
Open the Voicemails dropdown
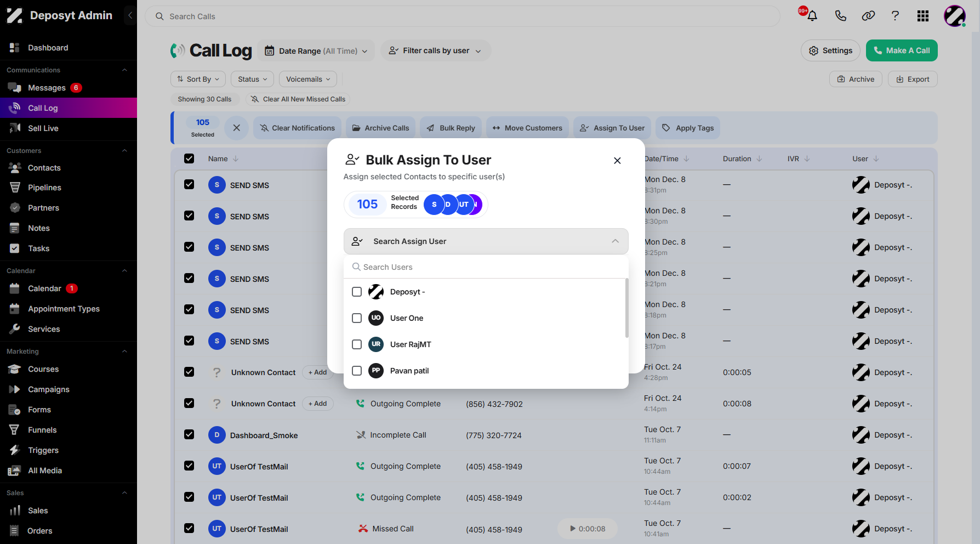(308, 79)
